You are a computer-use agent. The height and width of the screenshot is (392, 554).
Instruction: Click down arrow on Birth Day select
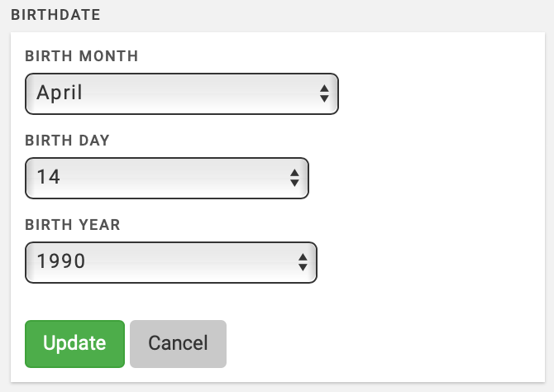294,184
